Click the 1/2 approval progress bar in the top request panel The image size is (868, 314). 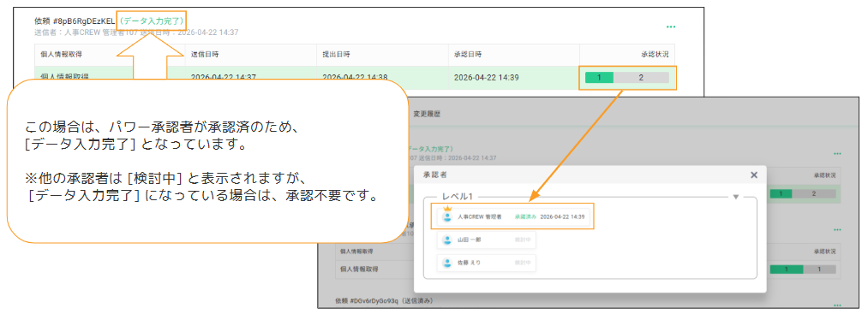coord(626,77)
